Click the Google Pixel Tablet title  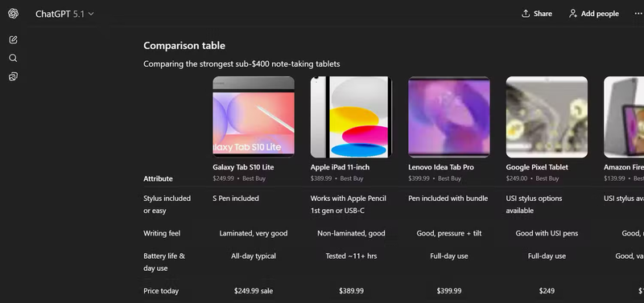point(537,167)
